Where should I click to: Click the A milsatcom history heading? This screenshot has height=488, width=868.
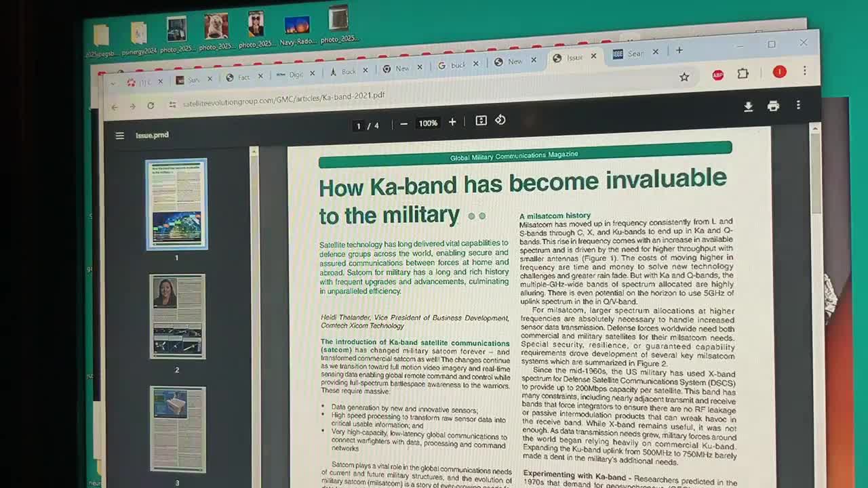tap(555, 216)
